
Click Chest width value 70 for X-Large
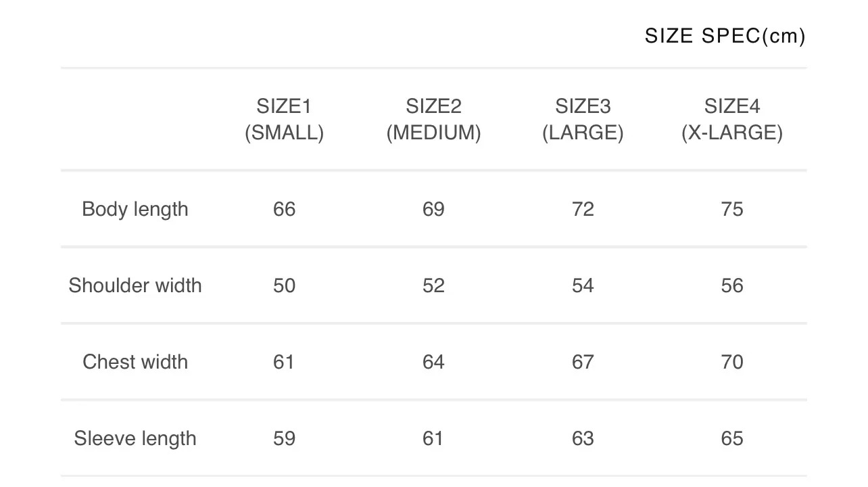pyautogui.click(x=732, y=362)
